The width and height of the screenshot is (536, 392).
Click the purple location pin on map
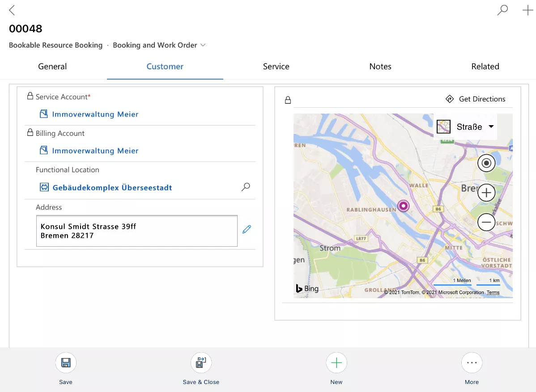tap(404, 206)
